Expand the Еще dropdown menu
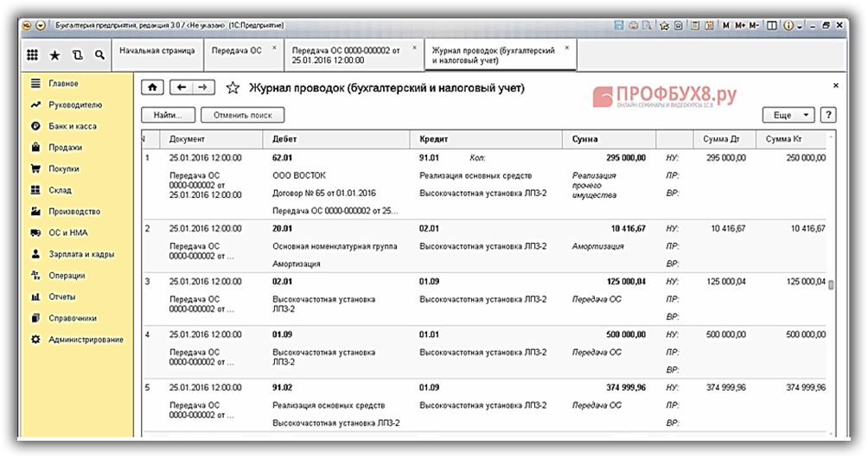Screen dimensions: 868x458 click(788, 114)
